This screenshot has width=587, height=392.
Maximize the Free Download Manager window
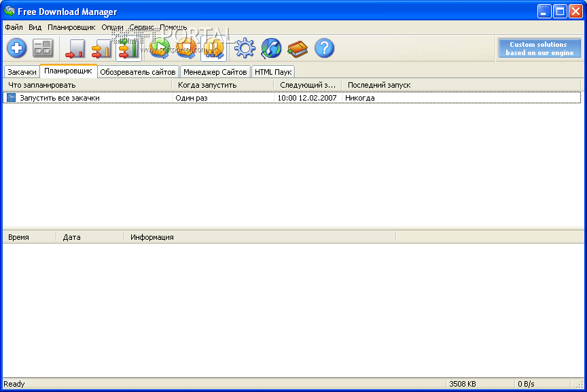point(560,12)
